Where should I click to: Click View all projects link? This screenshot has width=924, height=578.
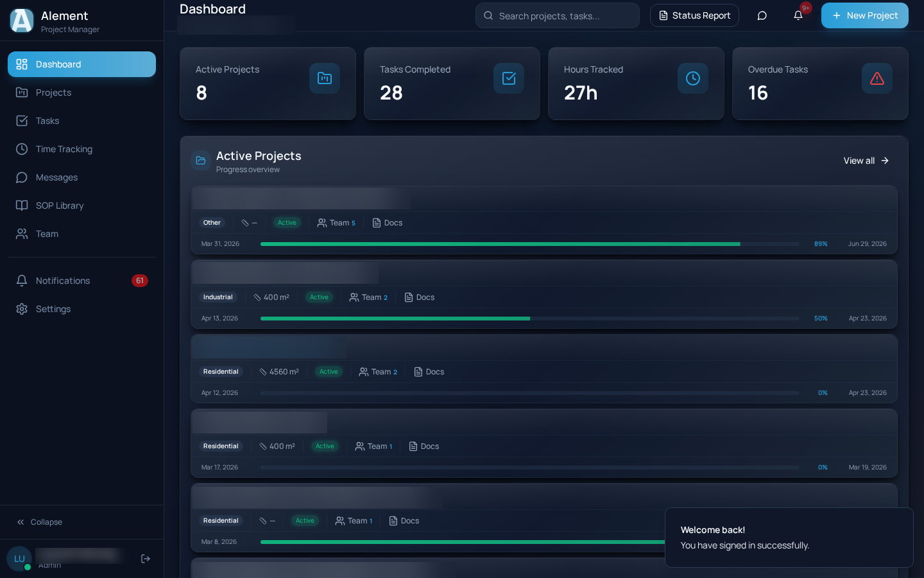(866, 161)
